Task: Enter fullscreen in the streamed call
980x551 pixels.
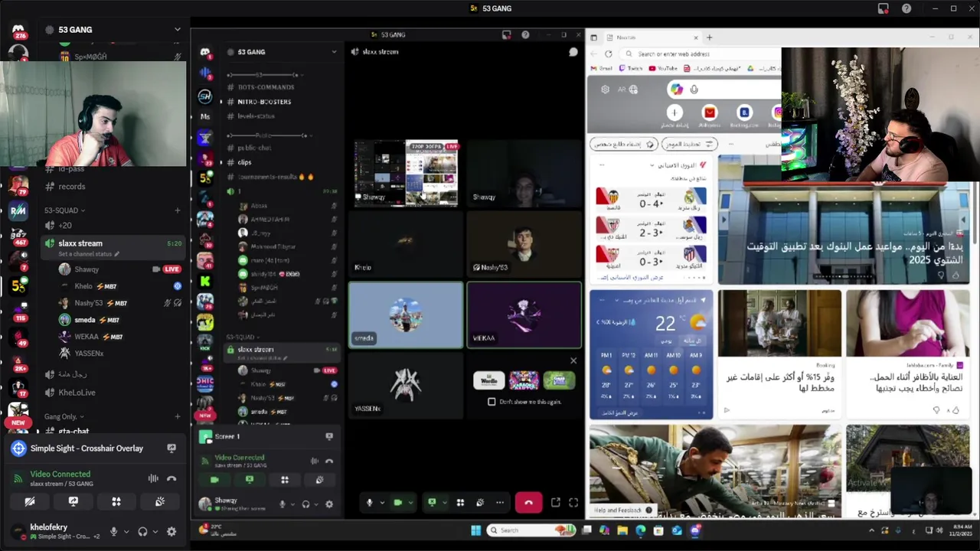Action: [x=573, y=503]
